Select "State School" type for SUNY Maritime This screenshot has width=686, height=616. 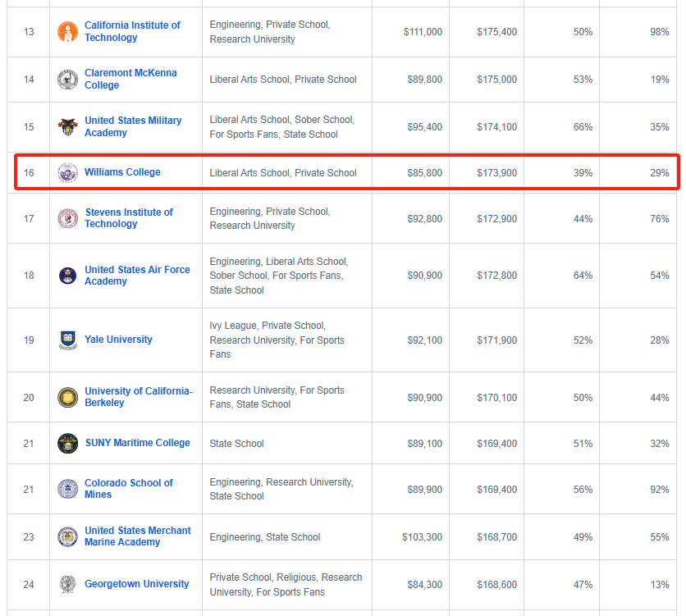236,444
